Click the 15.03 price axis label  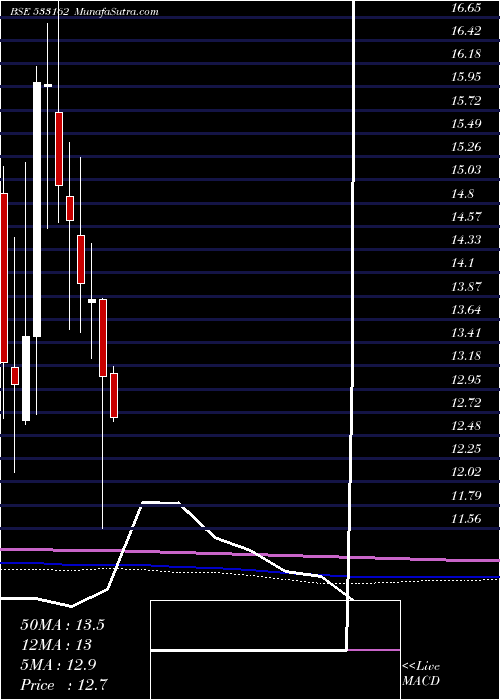(466, 170)
